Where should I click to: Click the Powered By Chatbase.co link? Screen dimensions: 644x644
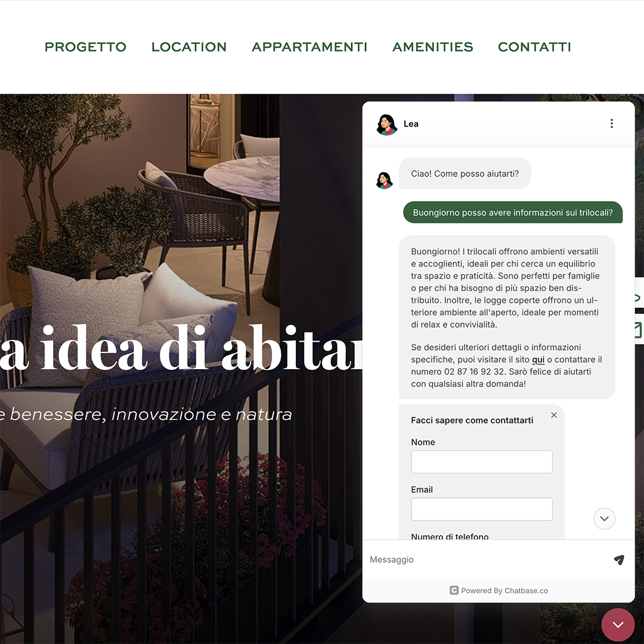pos(504,590)
